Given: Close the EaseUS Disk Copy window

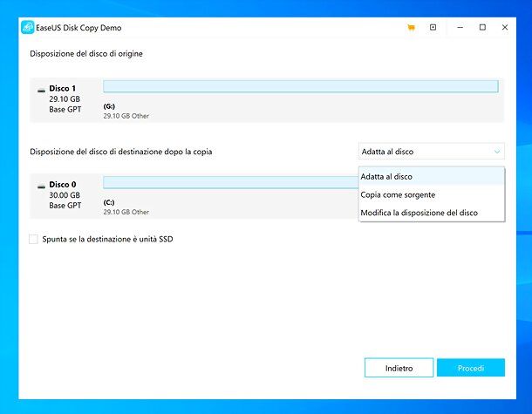Looking at the screenshot, I should (505, 27).
